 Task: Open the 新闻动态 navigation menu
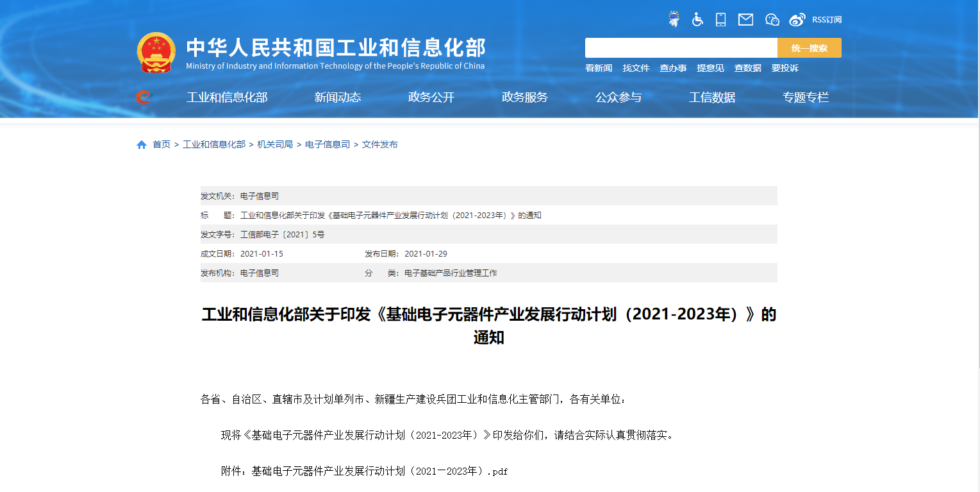pos(337,98)
